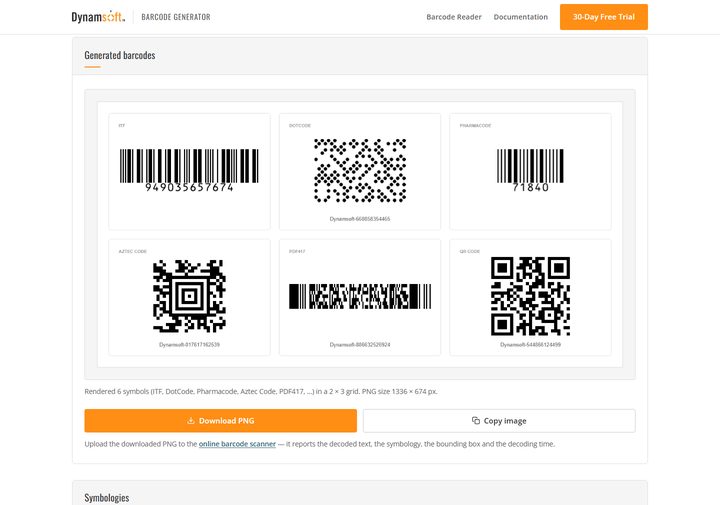
Task: Click the caption under the DotCode symbol
Action: pos(360,219)
